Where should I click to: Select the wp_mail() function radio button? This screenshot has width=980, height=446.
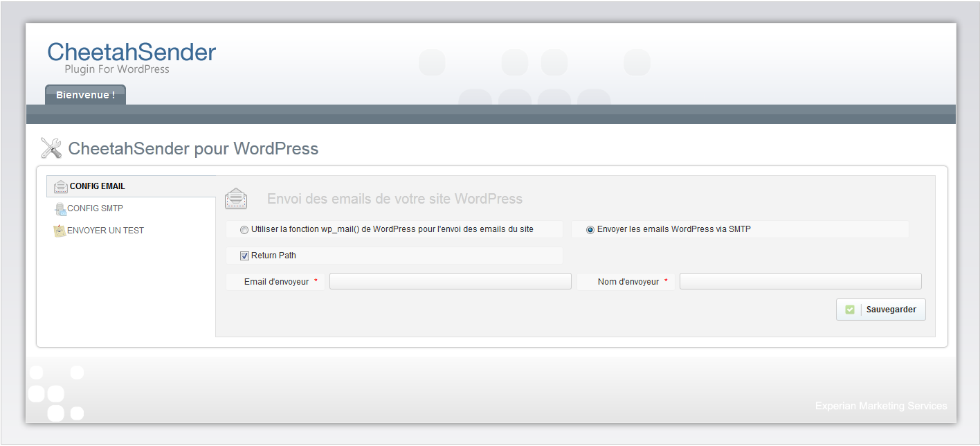click(x=244, y=230)
